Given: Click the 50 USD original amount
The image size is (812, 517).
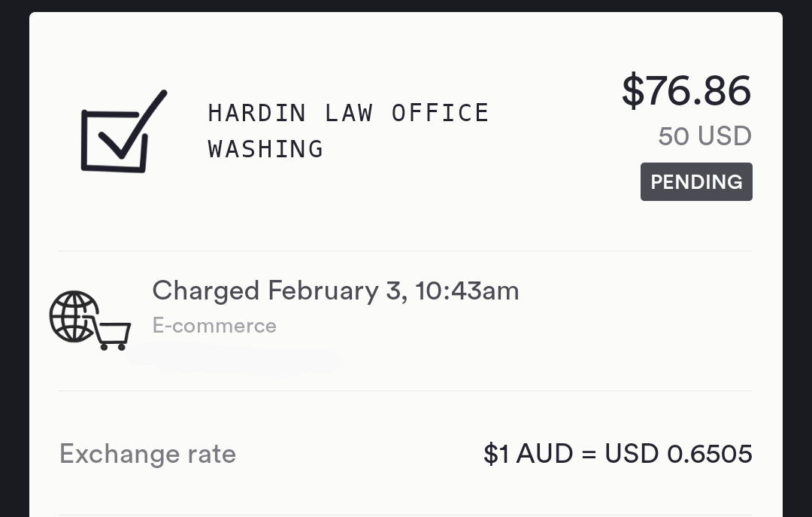Looking at the screenshot, I should pos(704,136).
